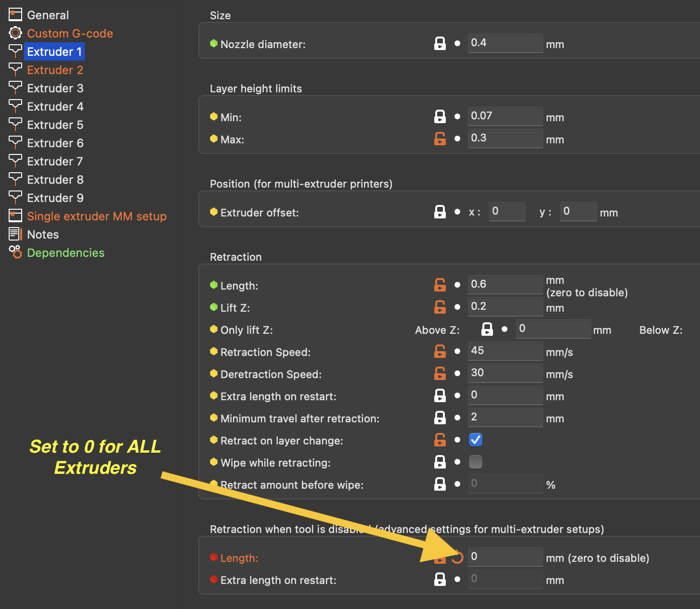Click the 'Nozzle diameter:' label
The height and width of the screenshot is (609, 700).
(263, 44)
